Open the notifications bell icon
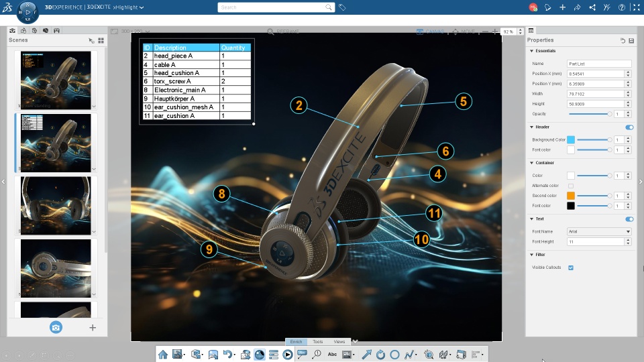This screenshot has width=644, height=362. tap(547, 7)
